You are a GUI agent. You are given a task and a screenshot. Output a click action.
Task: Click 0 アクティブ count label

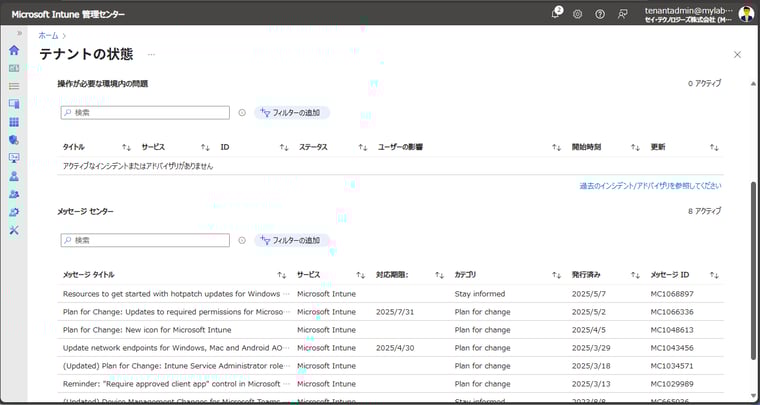[704, 83]
